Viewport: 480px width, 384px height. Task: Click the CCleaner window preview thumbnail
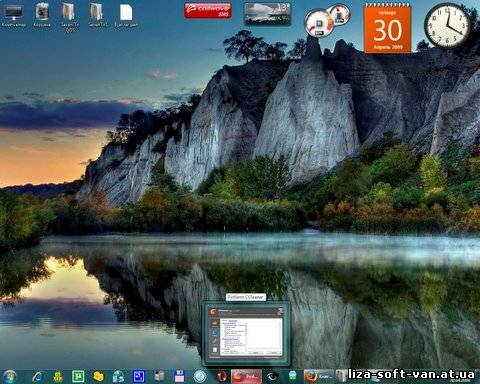[x=247, y=334]
